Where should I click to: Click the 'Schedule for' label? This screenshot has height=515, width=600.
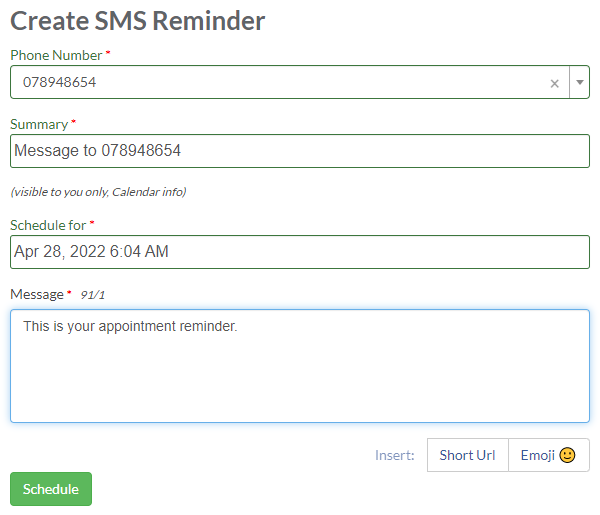pyautogui.click(x=48, y=225)
